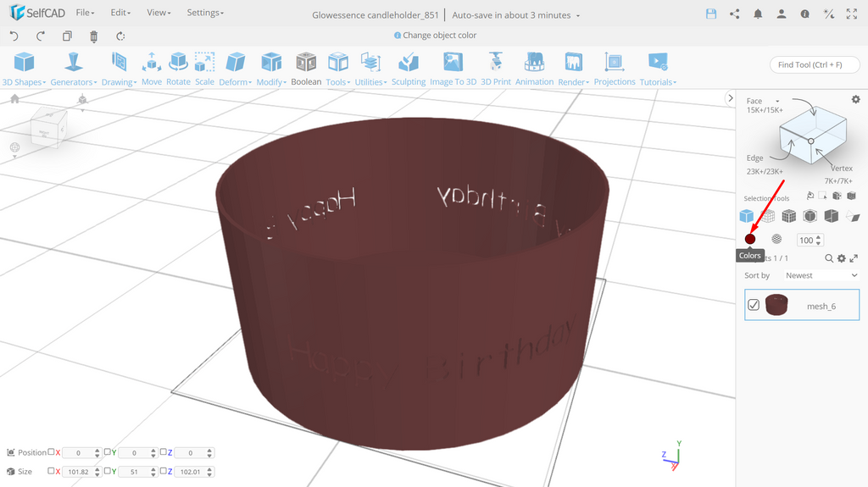Click the view orientation cube
868x487 pixels.
[48, 127]
